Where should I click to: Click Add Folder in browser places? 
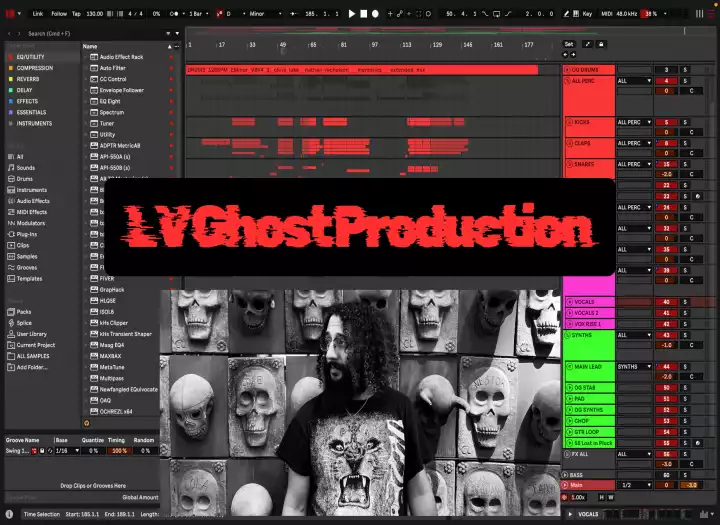(33, 367)
